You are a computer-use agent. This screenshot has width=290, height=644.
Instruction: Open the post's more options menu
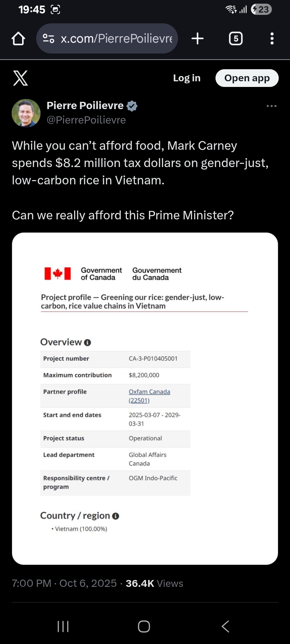pyautogui.click(x=271, y=106)
